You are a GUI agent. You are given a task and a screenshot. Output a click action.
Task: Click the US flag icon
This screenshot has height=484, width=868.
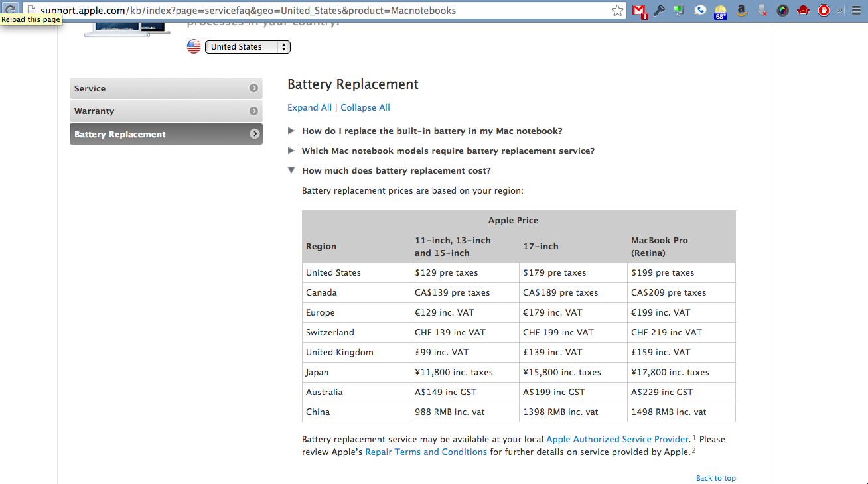tap(194, 46)
